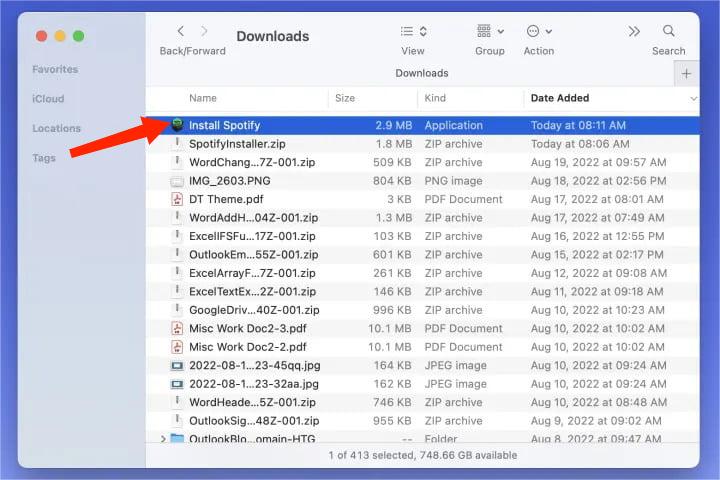This screenshot has height=480, width=720.
Task: Select the GoogleDriv...40Z-001.zip file name
Action: 254,310
